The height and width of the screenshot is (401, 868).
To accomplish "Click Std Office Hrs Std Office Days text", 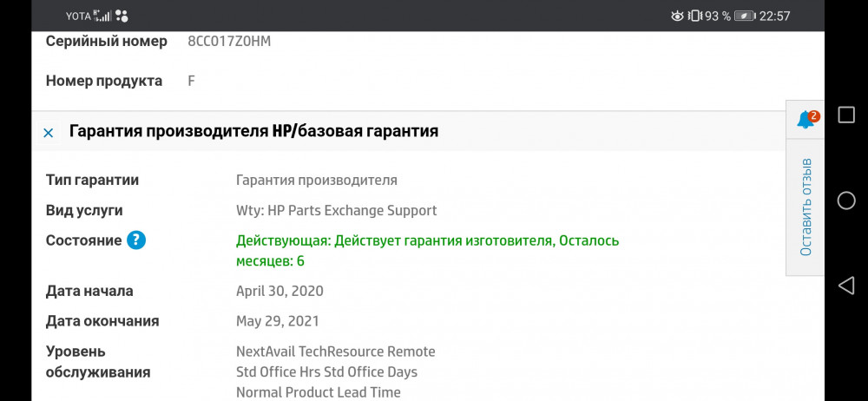I will tap(326, 371).
